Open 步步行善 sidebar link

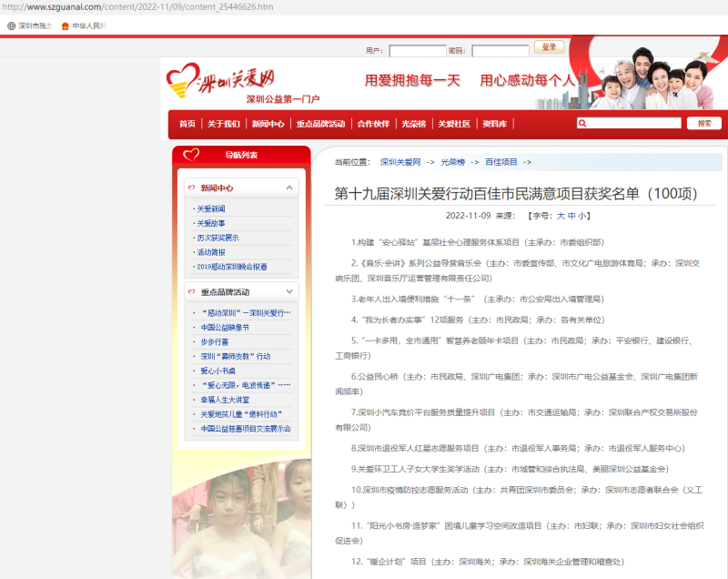(x=215, y=341)
